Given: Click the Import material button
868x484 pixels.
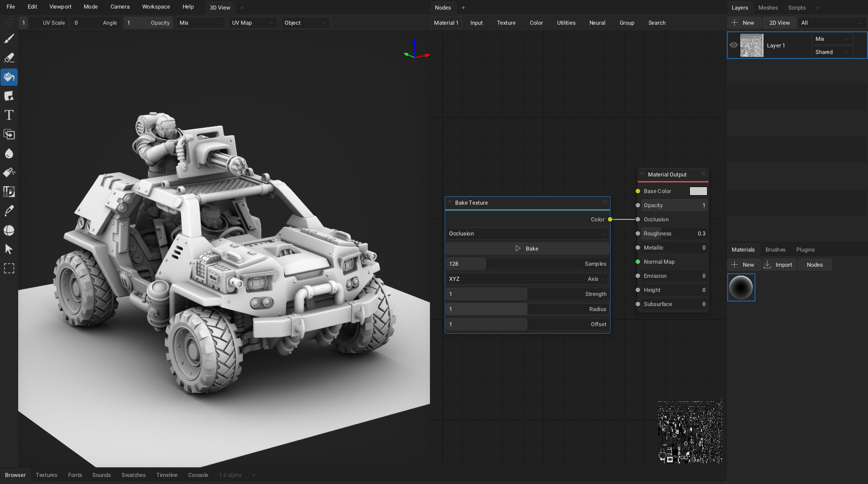Looking at the screenshot, I should pos(779,265).
